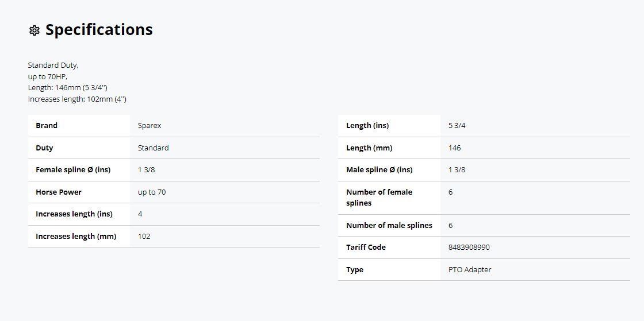The height and width of the screenshot is (321, 644).
Task: Click the Number of male splines label
Action: click(x=389, y=226)
